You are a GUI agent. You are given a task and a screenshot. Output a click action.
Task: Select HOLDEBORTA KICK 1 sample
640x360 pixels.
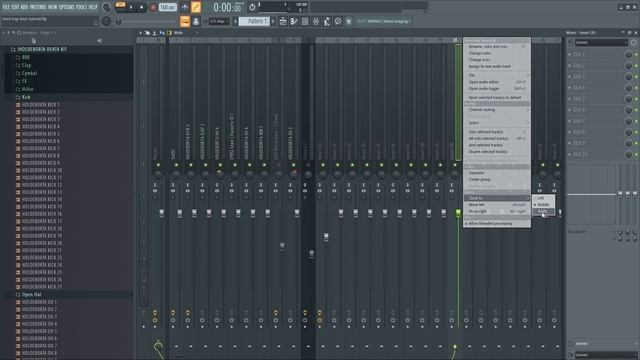38,105
